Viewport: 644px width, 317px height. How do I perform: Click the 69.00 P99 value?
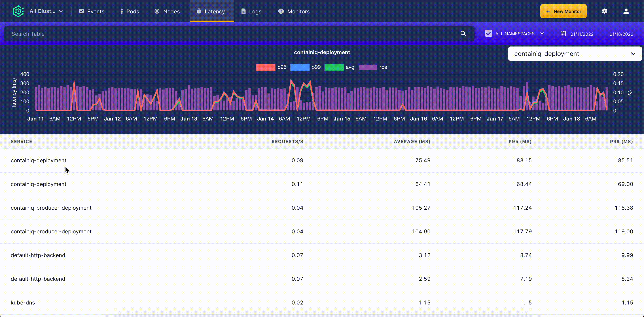(x=625, y=184)
